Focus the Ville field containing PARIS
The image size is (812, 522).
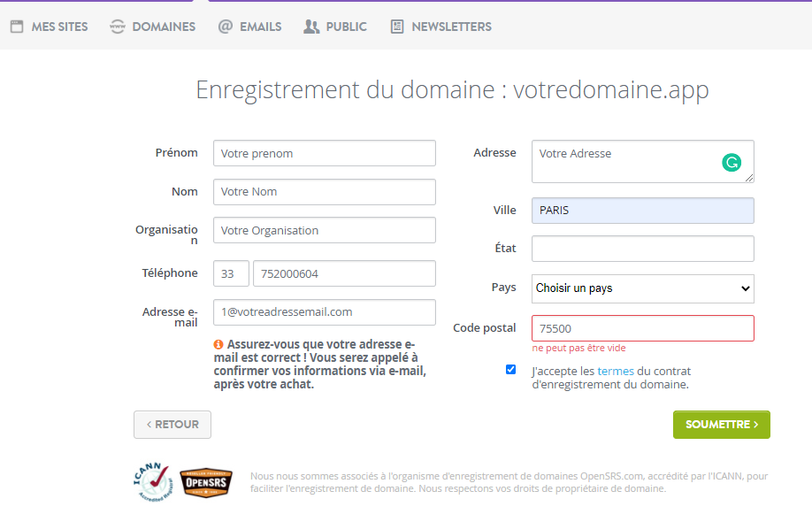pos(643,211)
